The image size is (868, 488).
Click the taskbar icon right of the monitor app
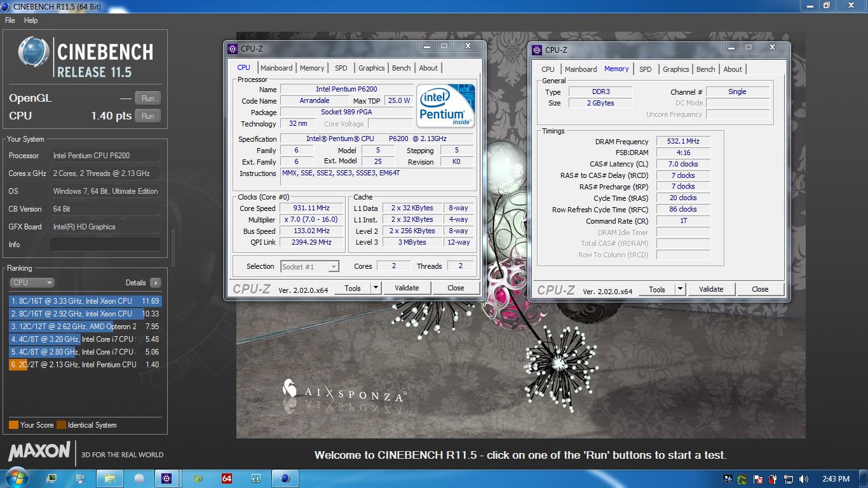(81, 478)
